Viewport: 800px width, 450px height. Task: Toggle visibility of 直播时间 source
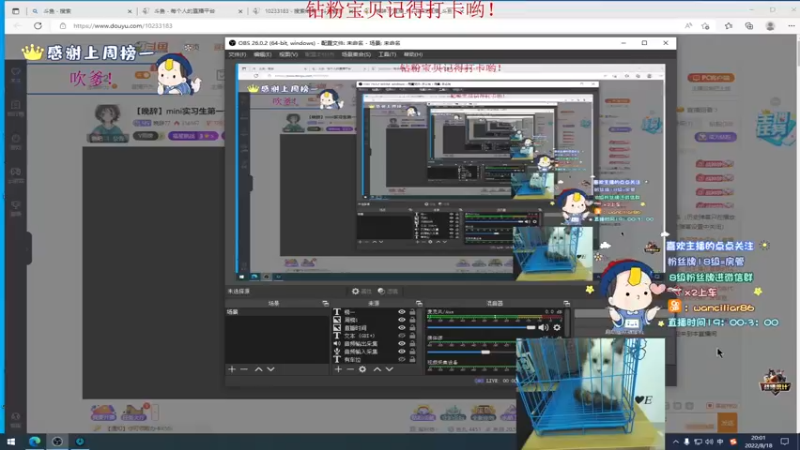pos(402,328)
